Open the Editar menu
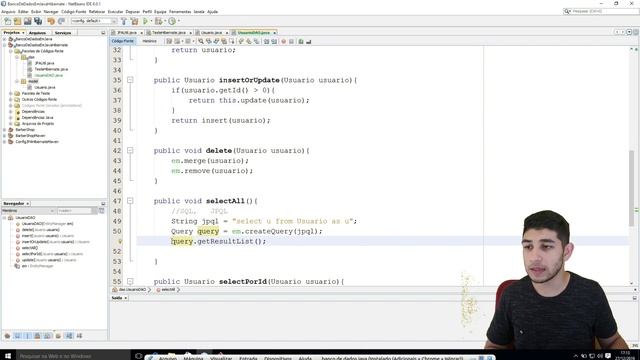 tap(23, 12)
